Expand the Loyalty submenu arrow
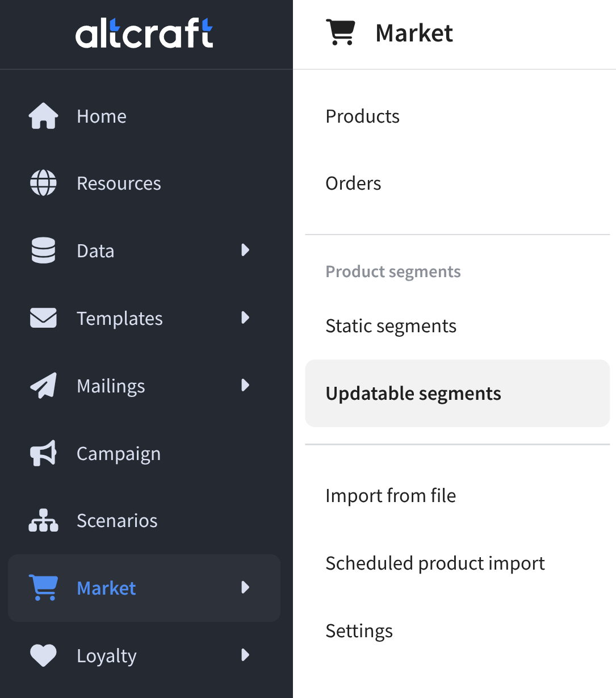 [245, 655]
